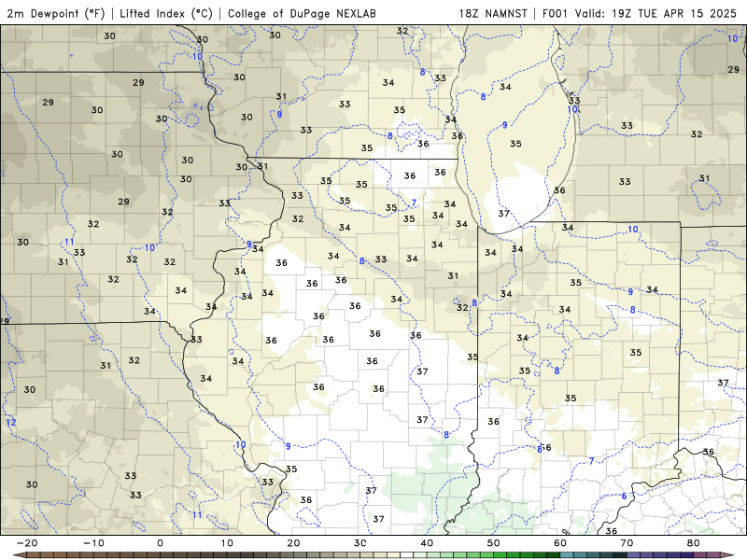Click the '40' label under the color bar
747x560 pixels.
[x=427, y=543]
